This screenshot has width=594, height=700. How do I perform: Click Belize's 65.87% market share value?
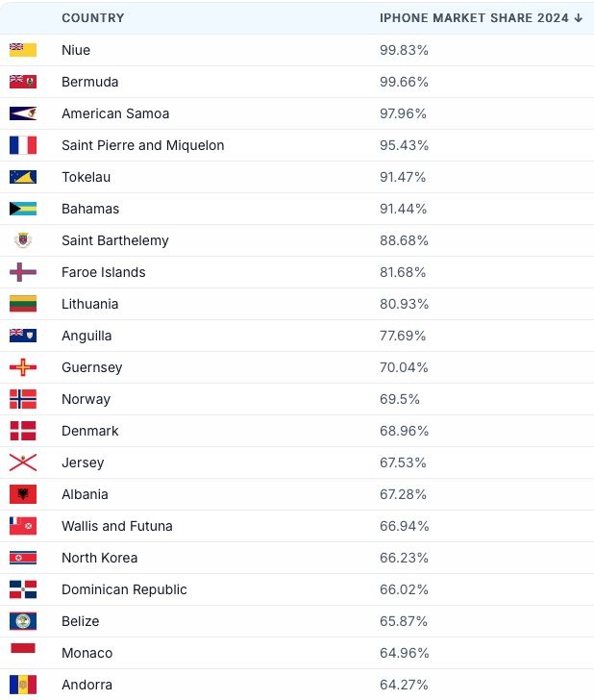pos(404,621)
